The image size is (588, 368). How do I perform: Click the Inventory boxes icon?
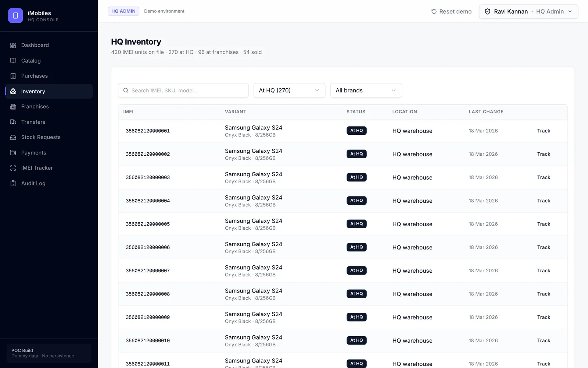click(13, 91)
